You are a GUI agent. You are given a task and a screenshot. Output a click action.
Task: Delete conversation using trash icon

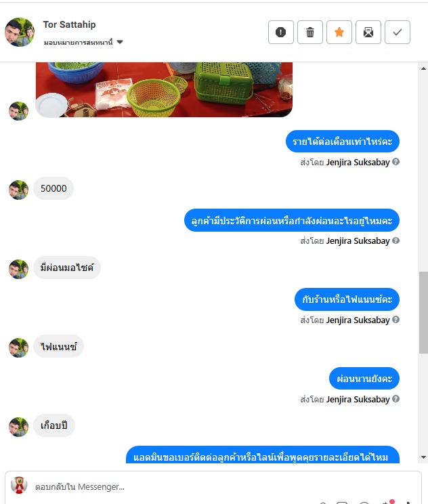coord(310,32)
